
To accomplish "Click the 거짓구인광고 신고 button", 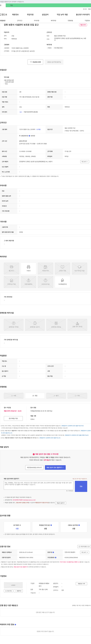I will click(x=84, y=546).
